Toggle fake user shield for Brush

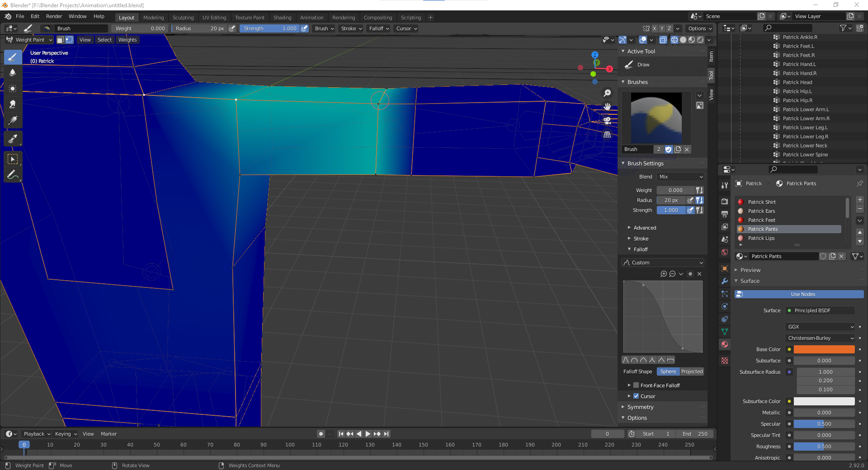pyautogui.click(x=669, y=150)
